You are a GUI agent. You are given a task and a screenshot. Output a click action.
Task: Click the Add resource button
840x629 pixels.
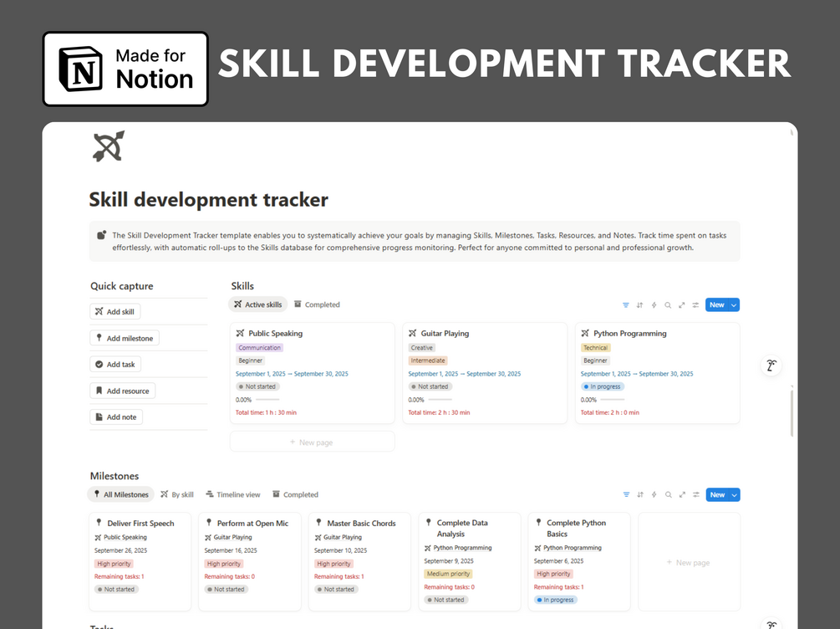[x=123, y=391]
